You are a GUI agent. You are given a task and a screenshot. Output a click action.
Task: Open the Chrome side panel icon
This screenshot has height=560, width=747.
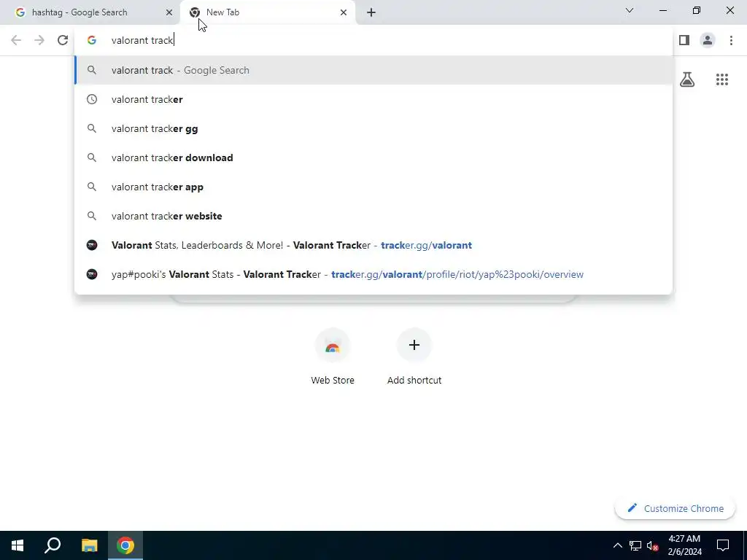point(684,41)
